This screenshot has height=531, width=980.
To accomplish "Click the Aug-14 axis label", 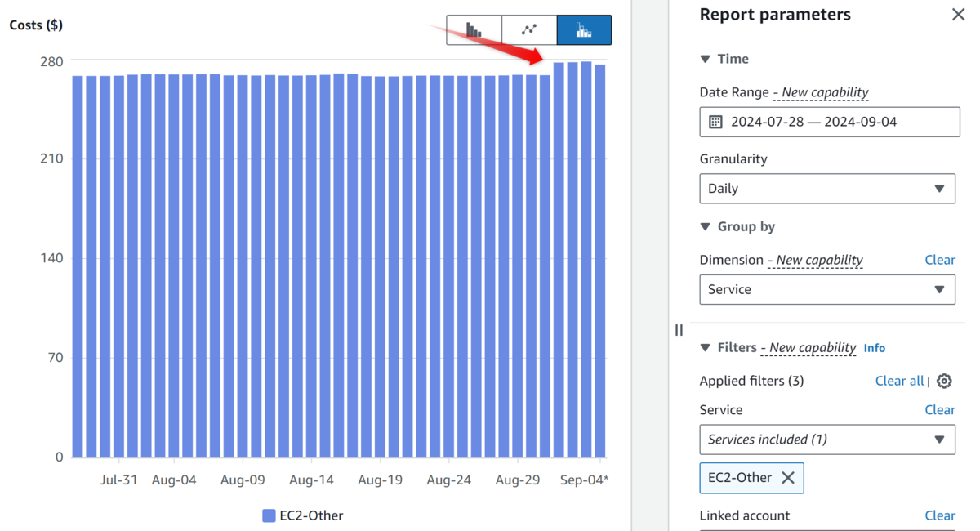I will point(311,480).
